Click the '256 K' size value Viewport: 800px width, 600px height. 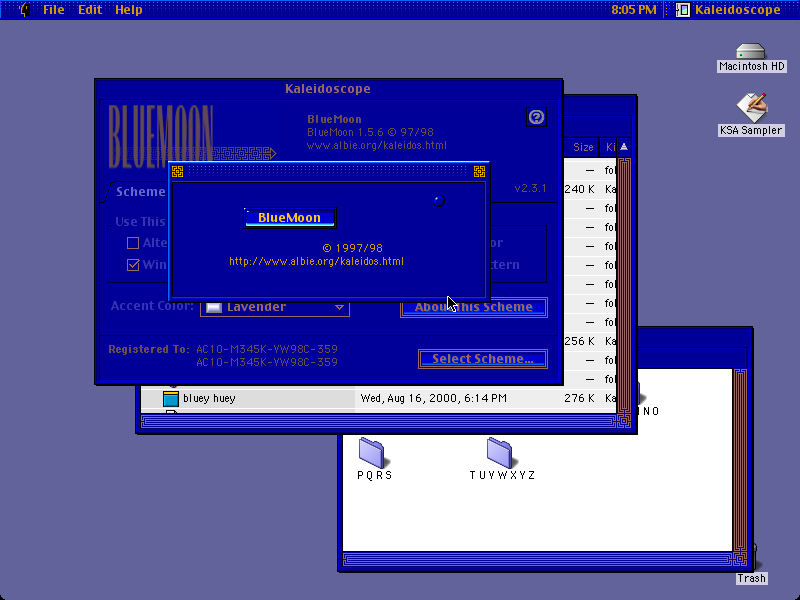579,341
